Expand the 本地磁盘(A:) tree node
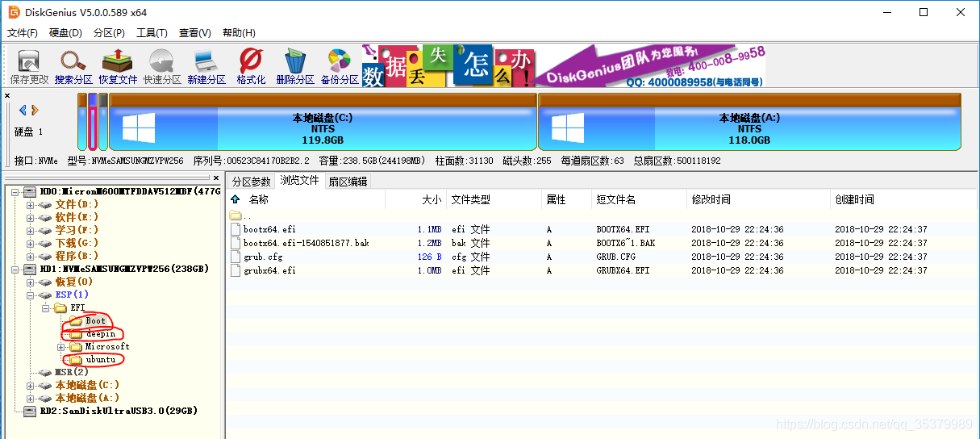Image resolution: width=980 pixels, height=439 pixels. pos(31,399)
